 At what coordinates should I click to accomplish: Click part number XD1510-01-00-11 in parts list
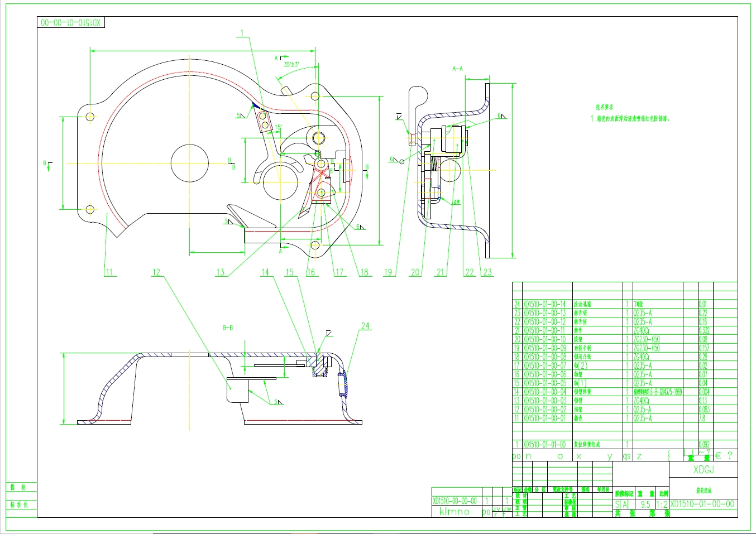pos(544,330)
